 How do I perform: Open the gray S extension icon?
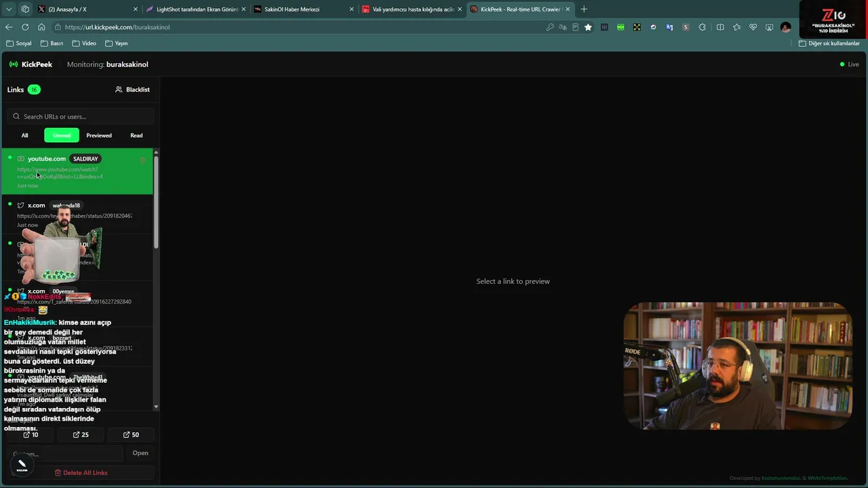(686, 27)
